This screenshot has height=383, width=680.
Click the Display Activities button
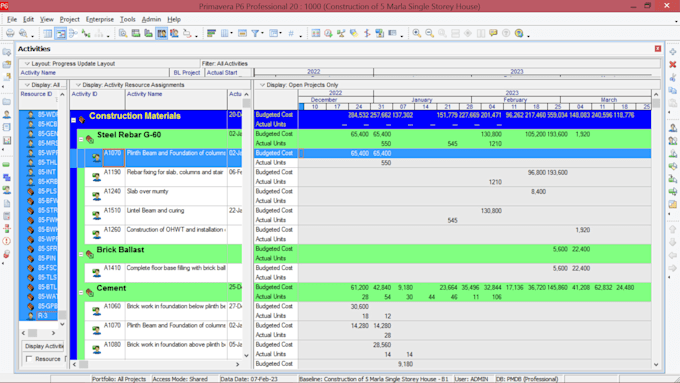pos(43,346)
